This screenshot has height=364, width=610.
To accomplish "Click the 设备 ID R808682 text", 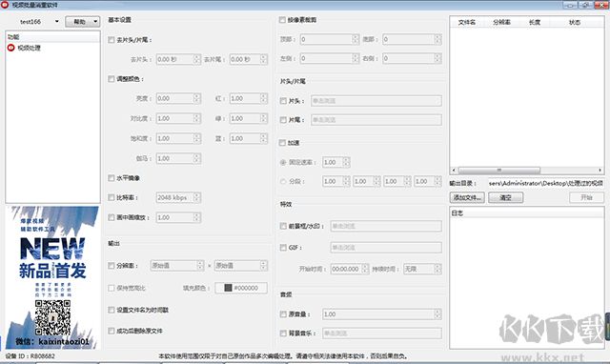I will coord(30,355).
